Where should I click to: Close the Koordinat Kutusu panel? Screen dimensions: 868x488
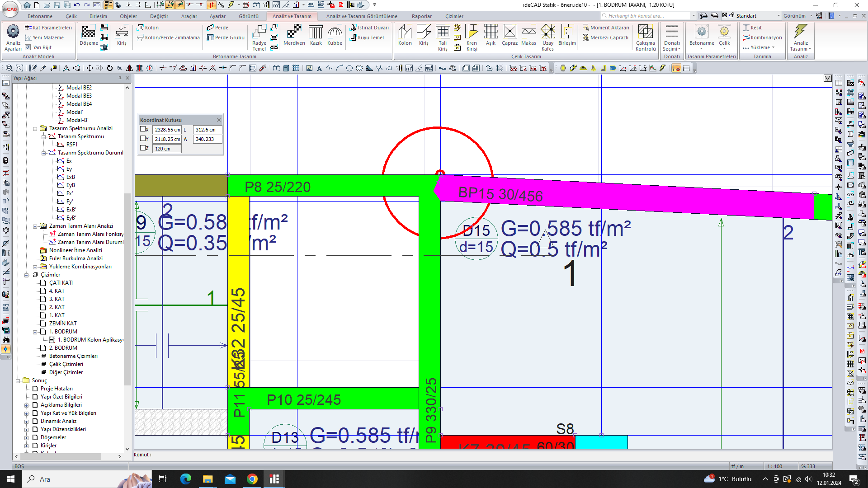[219, 120]
